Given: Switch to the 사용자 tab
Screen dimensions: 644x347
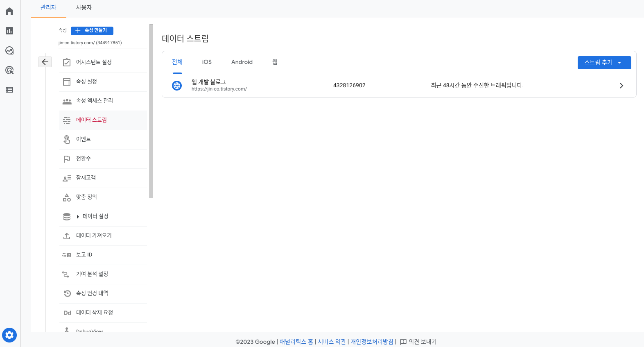Looking at the screenshot, I should [x=84, y=8].
